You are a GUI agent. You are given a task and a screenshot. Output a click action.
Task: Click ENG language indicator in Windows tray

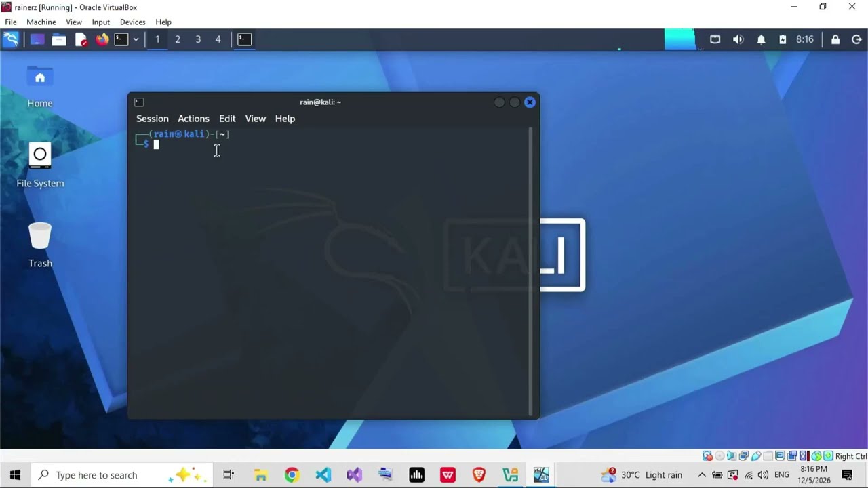click(782, 475)
